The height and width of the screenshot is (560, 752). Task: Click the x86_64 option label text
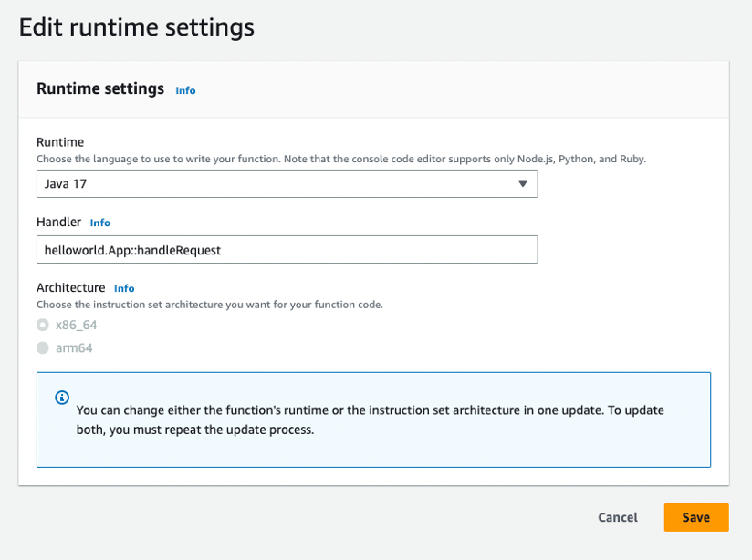[x=77, y=325]
